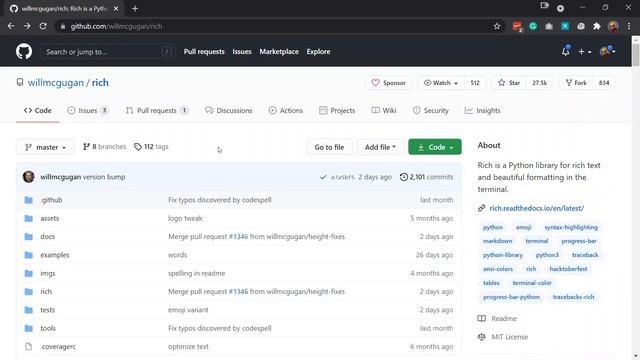Open the 2,101 commits history
The width and height of the screenshot is (640, 360).
point(426,177)
